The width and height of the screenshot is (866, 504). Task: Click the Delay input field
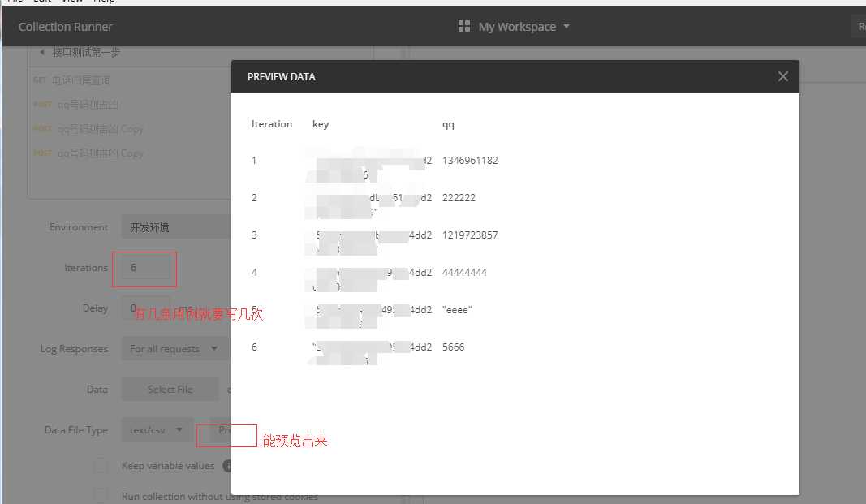(146, 308)
